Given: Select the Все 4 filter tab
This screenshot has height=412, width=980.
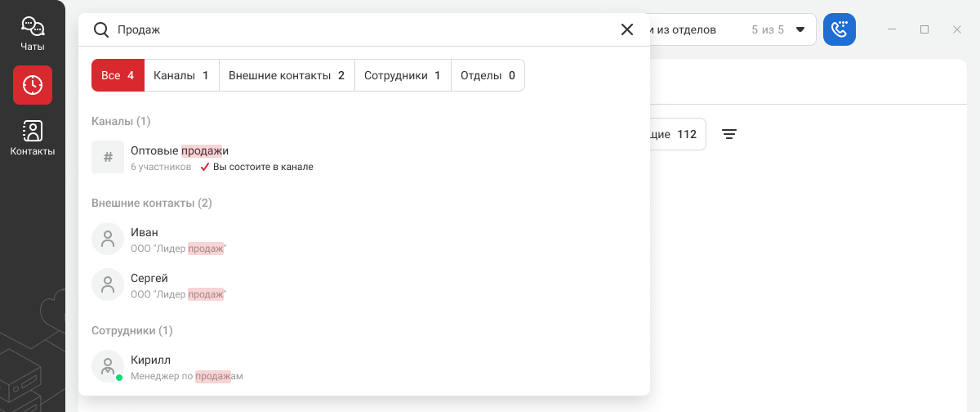Looking at the screenshot, I should point(118,75).
